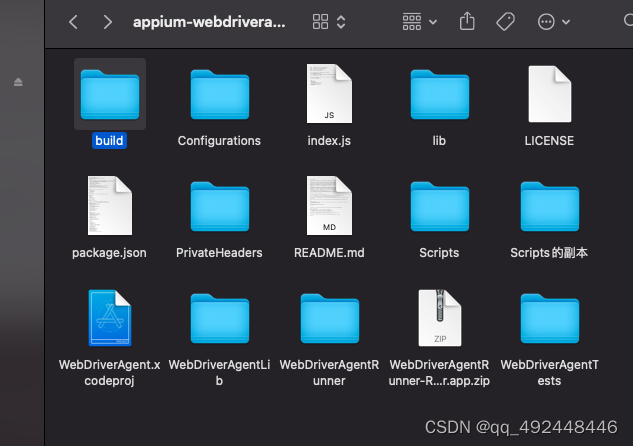Select the WebDriverAgentRunner app.zip archive icon
The width and height of the screenshot is (633, 446).
click(x=440, y=318)
